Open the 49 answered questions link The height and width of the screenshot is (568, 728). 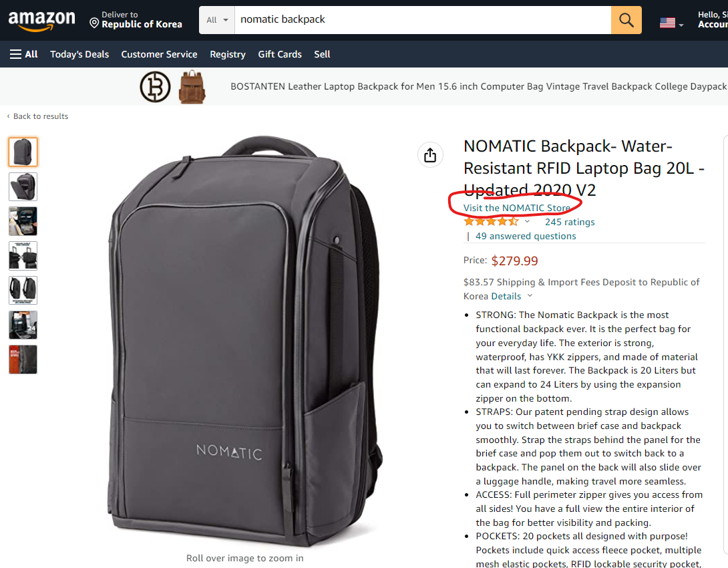point(526,236)
